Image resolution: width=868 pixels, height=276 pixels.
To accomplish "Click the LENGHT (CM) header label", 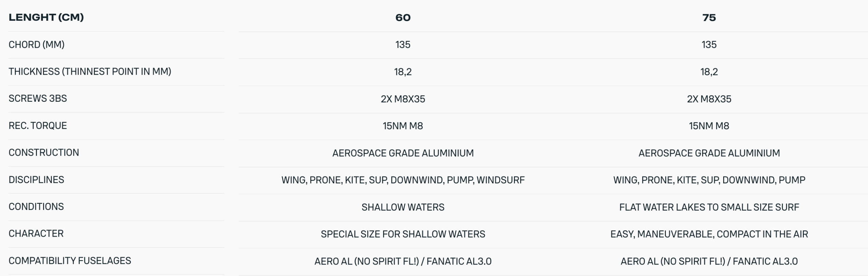I will coord(46,17).
